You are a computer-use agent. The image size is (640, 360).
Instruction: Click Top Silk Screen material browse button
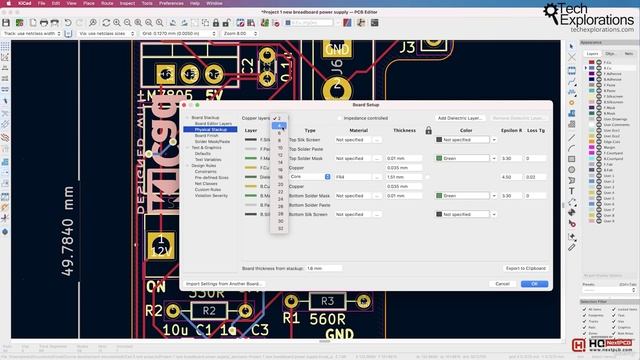click(x=377, y=140)
